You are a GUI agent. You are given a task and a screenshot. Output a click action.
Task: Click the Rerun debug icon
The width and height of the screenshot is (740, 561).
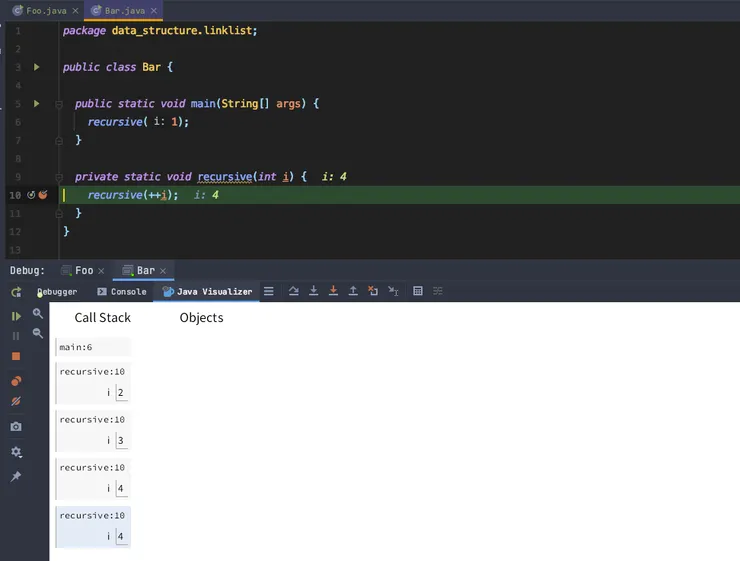(x=16, y=292)
